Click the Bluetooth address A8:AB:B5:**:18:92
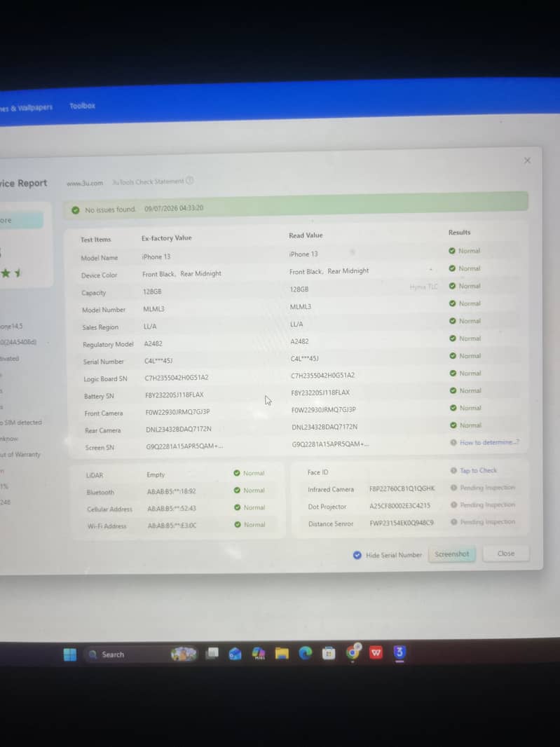This screenshot has height=747, width=560. tap(172, 491)
